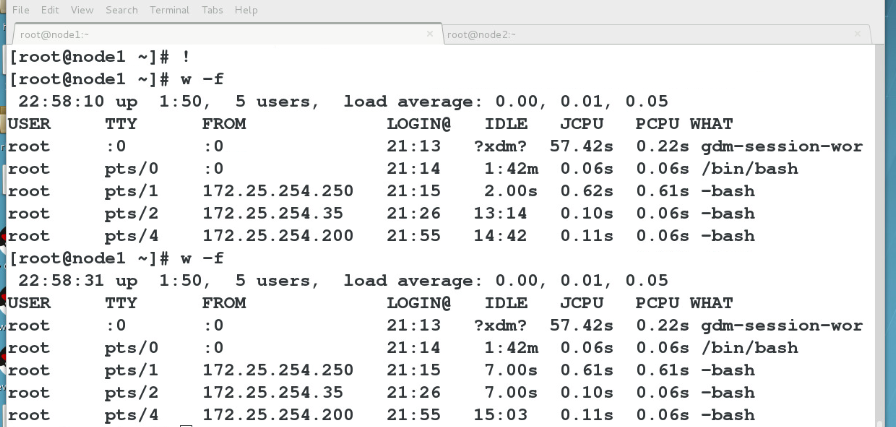Open the Help menu
The image size is (896, 427).
[x=246, y=10]
